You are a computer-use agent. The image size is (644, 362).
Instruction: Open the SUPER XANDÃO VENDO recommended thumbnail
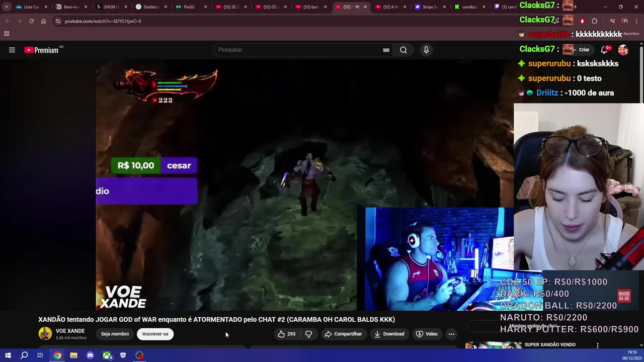(493, 346)
